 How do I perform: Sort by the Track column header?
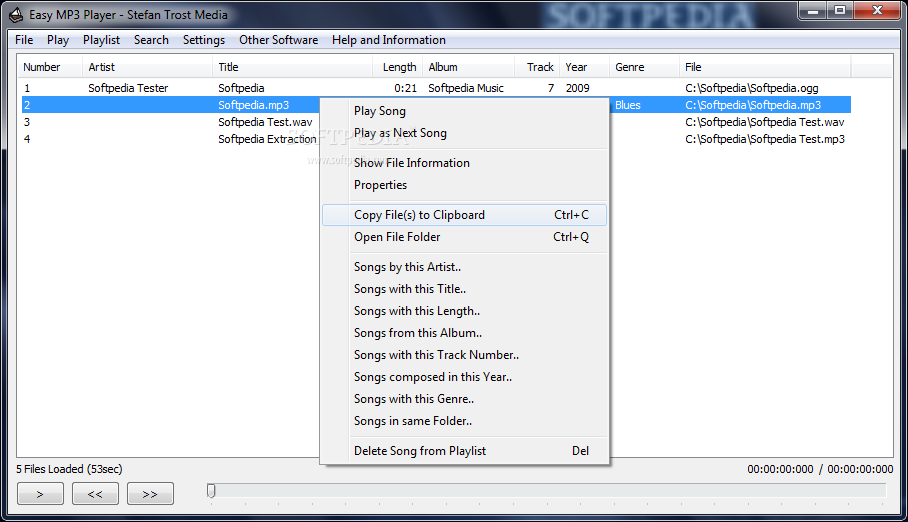[x=537, y=67]
